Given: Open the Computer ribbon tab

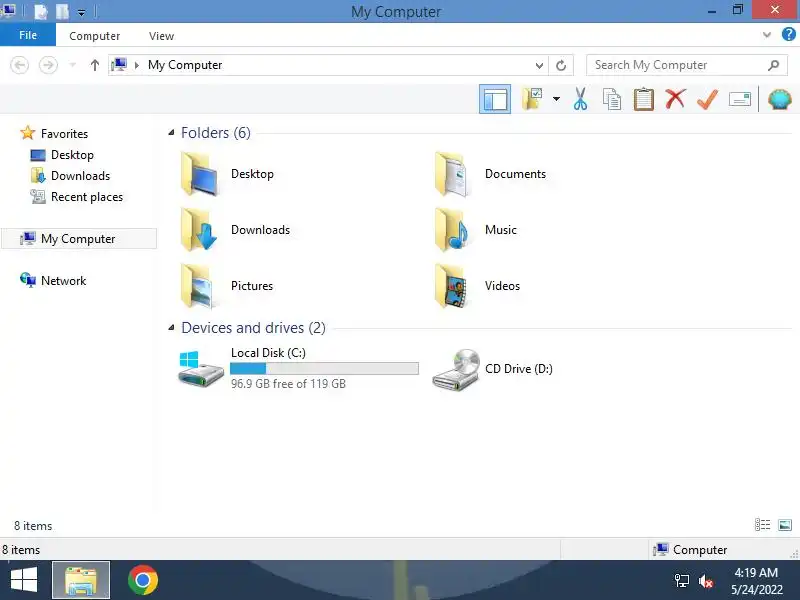Looking at the screenshot, I should [94, 36].
